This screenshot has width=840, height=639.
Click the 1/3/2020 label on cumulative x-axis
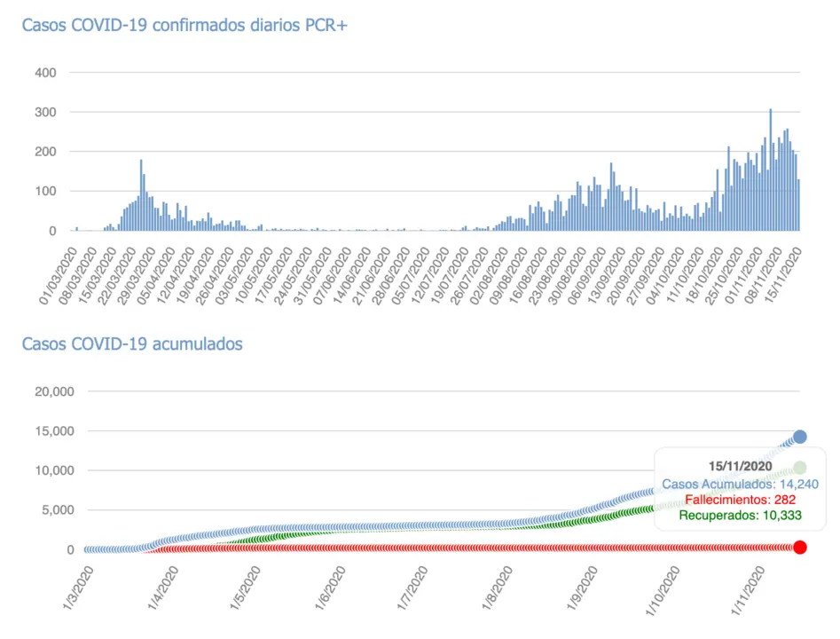tap(76, 591)
